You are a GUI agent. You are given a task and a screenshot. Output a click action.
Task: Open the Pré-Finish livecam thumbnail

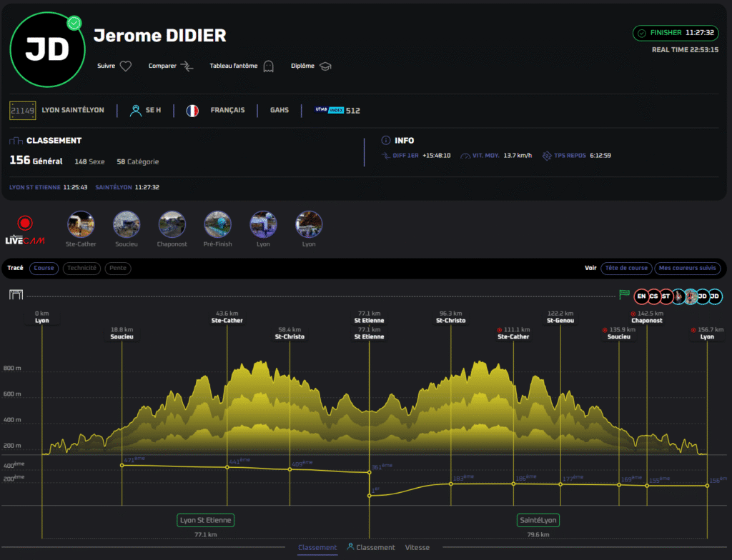point(218,224)
